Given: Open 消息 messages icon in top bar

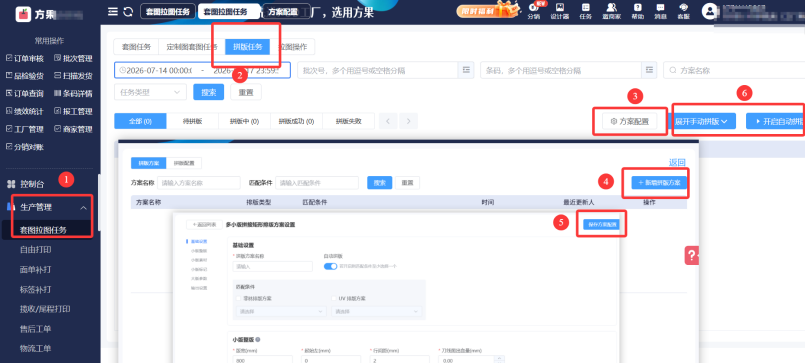Looking at the screenshot, I should pyautogui.click(x=660, y=11).
